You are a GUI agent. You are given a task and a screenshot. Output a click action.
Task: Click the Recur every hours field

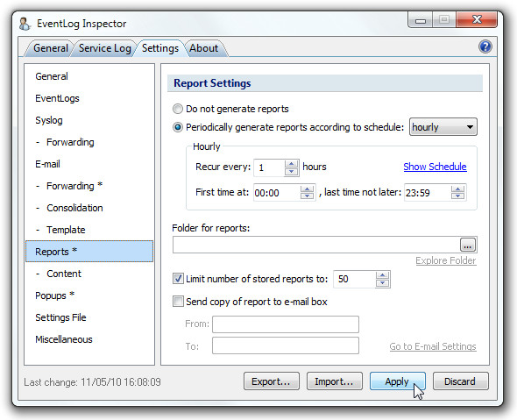269,167
